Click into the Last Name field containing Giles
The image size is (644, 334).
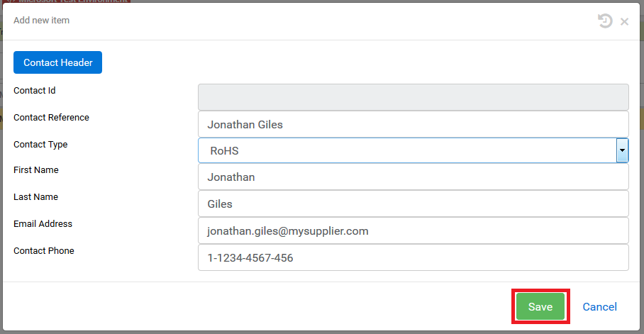point(413,204)
